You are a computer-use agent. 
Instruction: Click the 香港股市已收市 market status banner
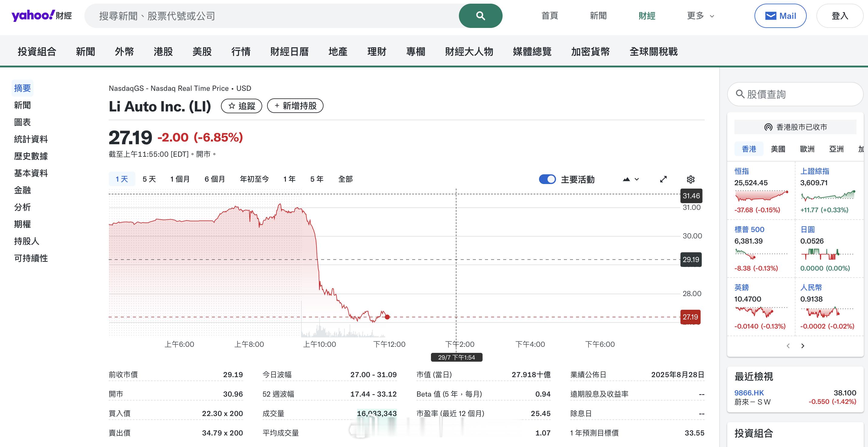click(x=795, y=127)
